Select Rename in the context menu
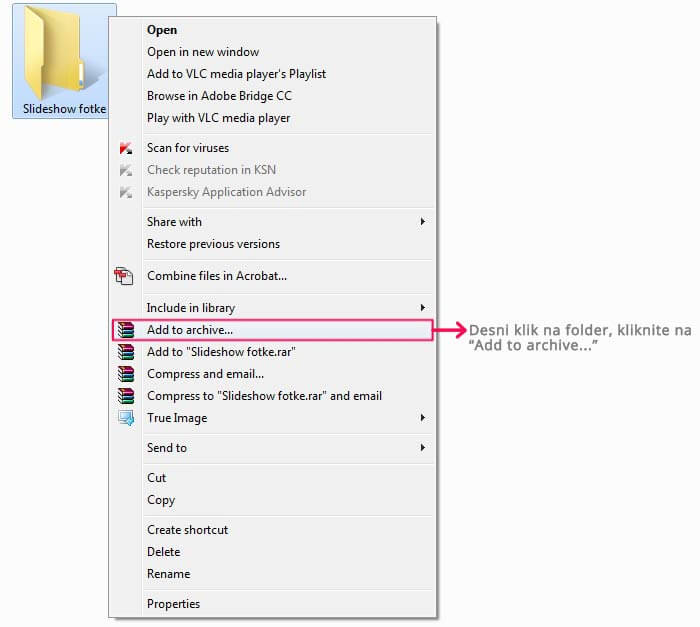 (x=168, y=574)
